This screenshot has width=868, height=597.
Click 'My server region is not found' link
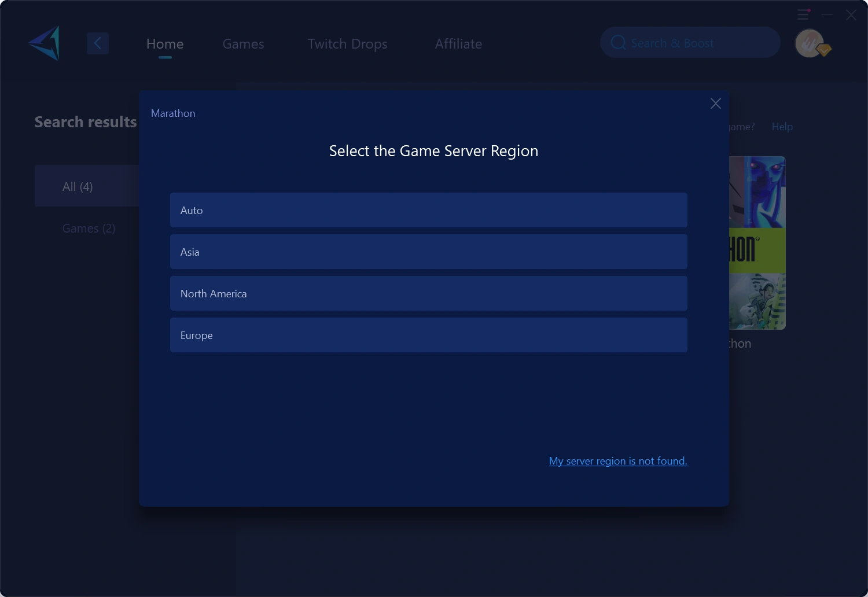click(617, 461)
